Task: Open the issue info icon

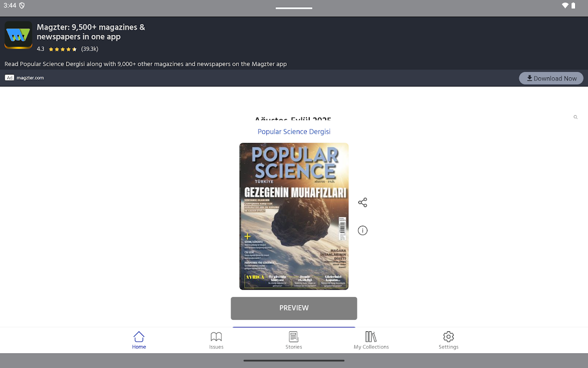Action: [362, 230]
